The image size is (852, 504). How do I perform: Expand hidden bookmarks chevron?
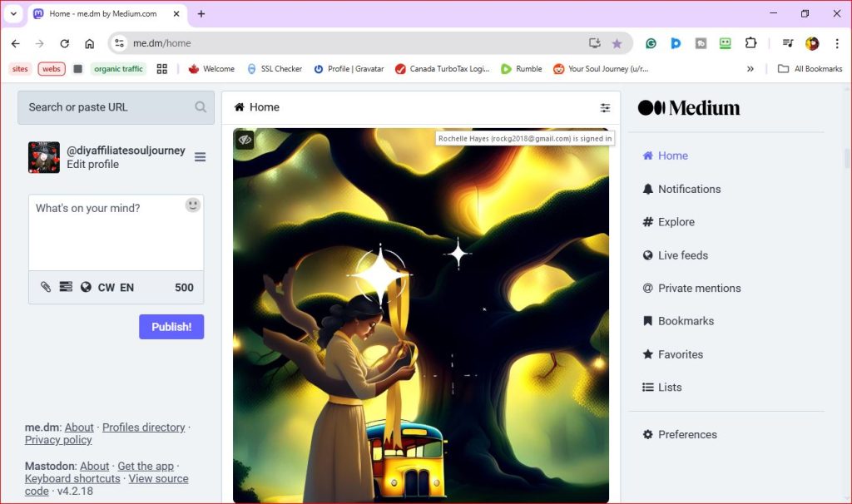click(x=750, y=69)
